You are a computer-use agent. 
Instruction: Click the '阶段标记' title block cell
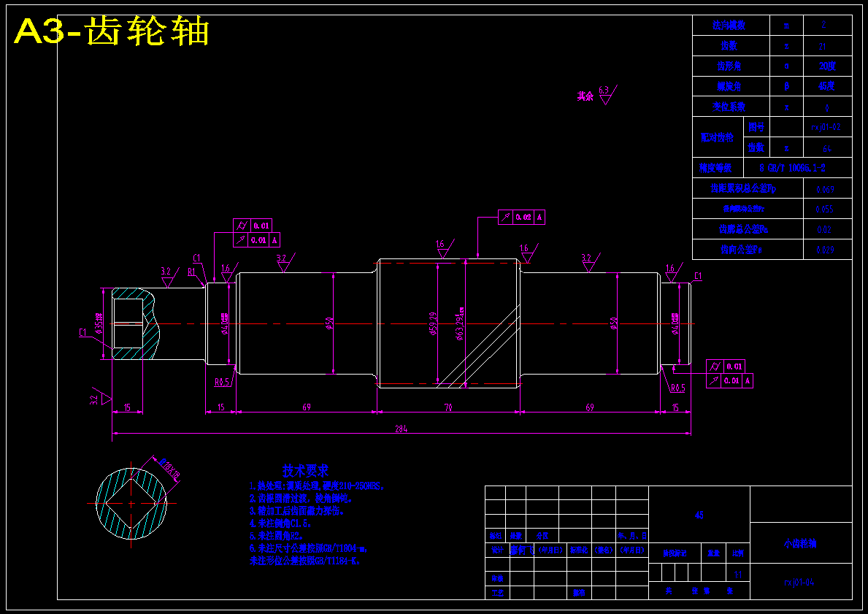pyautogui.click(x=675, y=553)
